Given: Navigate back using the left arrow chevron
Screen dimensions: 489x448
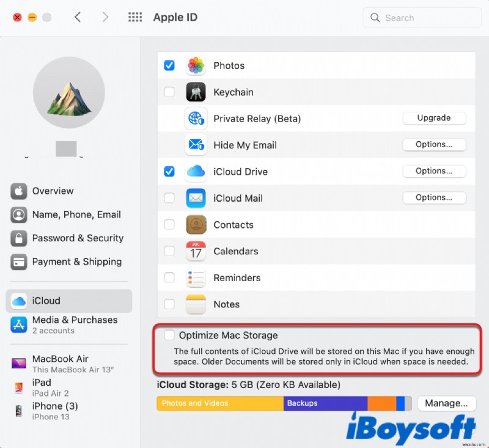Looking at the screenshot, I should click(x=78, y=17).
